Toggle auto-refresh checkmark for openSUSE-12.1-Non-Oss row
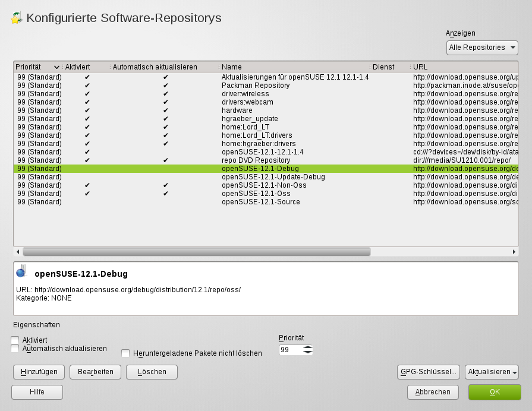Screen dimensions: 532x411 166,185
